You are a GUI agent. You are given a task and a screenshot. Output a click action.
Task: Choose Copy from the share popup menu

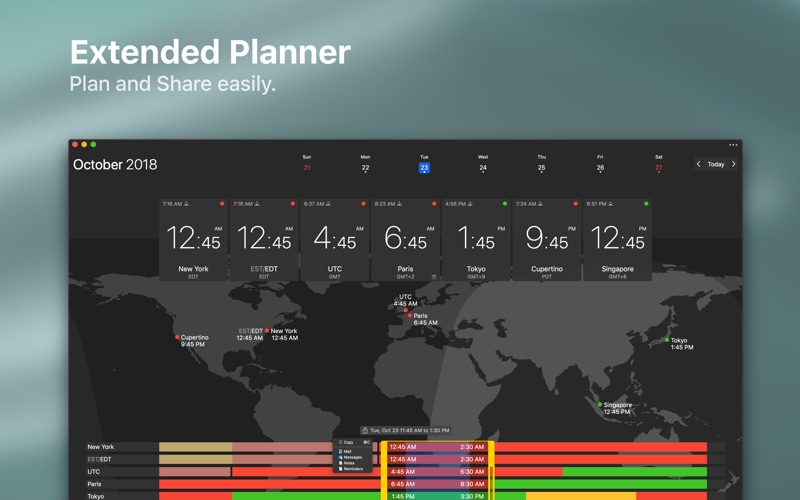[353, 442]
